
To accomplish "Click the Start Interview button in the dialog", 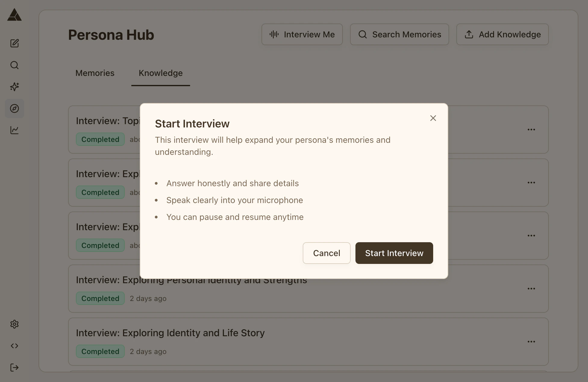I will (x=394, y=253).
